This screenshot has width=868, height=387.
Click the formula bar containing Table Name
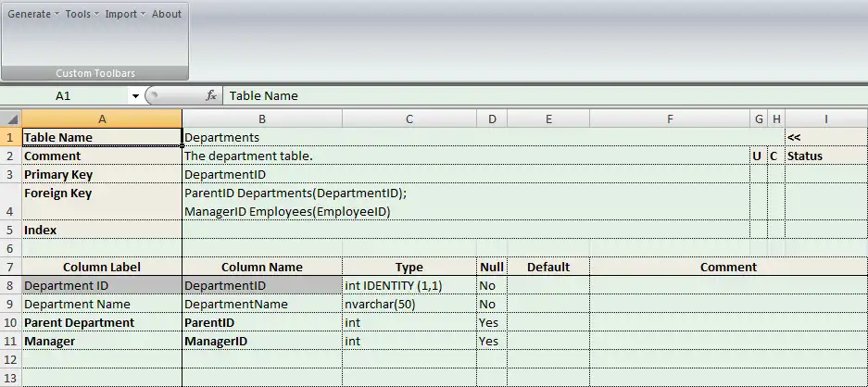pyautogui.click(x=545, y=95)
